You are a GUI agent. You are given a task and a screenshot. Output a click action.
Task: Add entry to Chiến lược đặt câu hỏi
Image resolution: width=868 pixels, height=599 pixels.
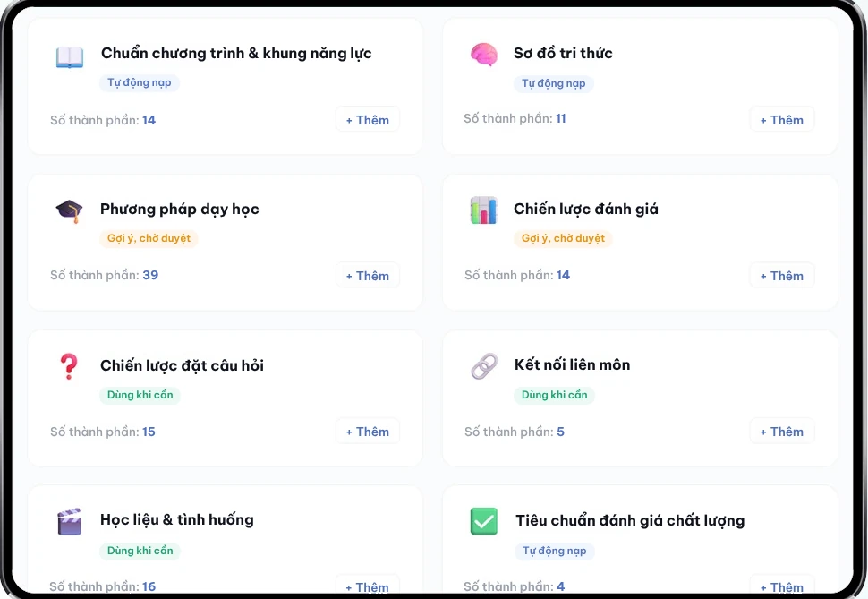click(368, 431)
